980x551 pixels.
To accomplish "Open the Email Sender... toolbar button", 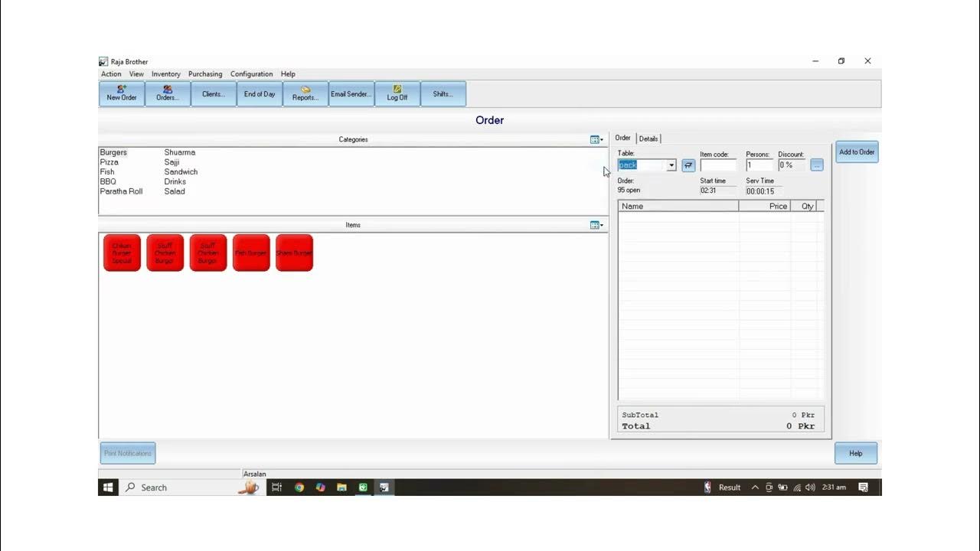I will (x=351, y=93).
